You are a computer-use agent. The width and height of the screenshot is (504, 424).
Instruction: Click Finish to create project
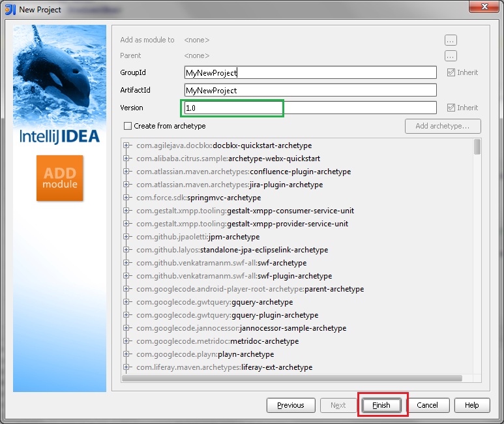381,405
